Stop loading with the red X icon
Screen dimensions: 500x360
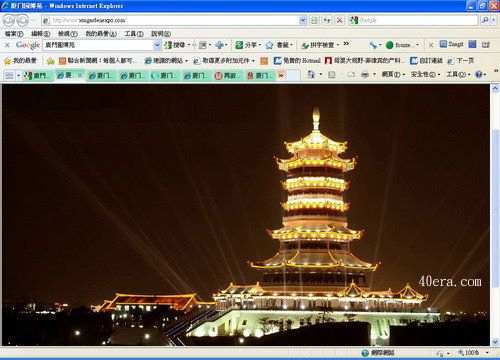pyautogui.click(x=340, y=20)
